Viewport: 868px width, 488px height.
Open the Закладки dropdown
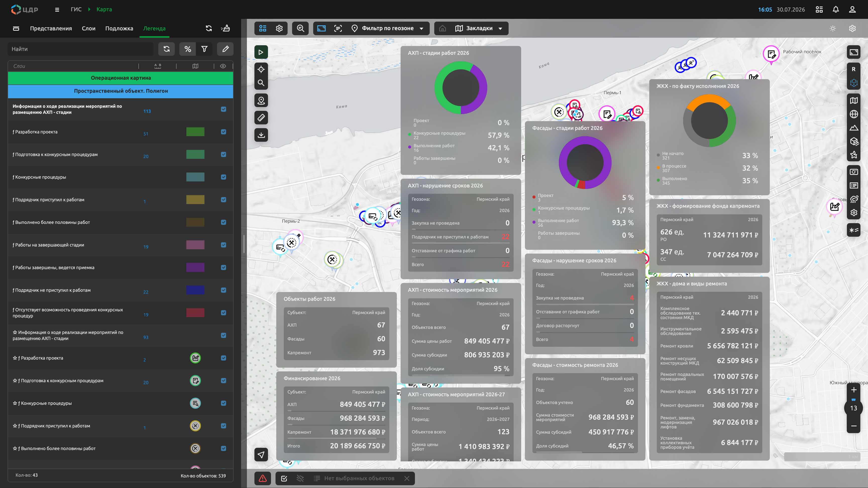479,28
